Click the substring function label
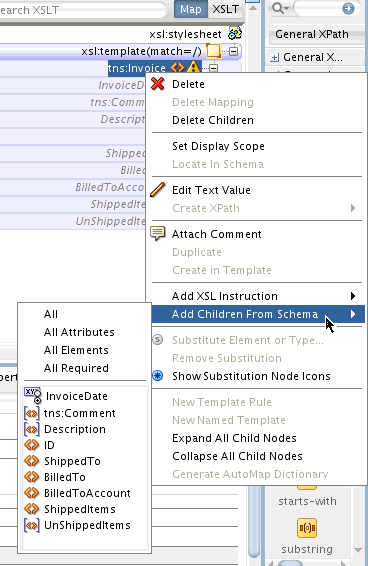The height and width of the screenshot is (566, 368). coord(307,549)
